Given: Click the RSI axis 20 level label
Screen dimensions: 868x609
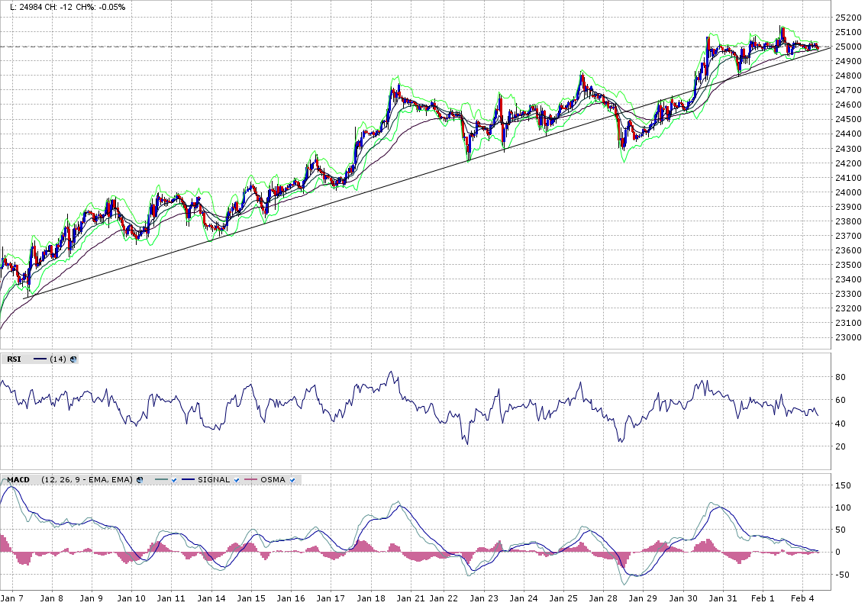Looking at the screenshot, I should pyautogui.click(x=841, y=446).
